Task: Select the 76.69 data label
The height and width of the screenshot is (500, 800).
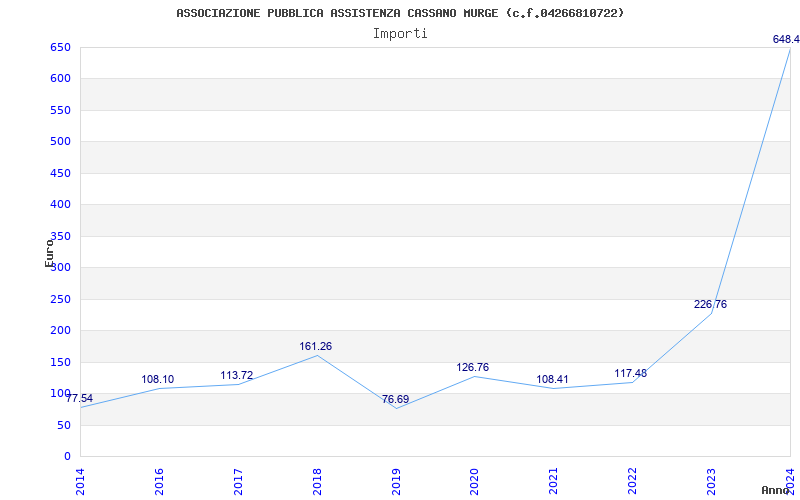Action: 395,399
